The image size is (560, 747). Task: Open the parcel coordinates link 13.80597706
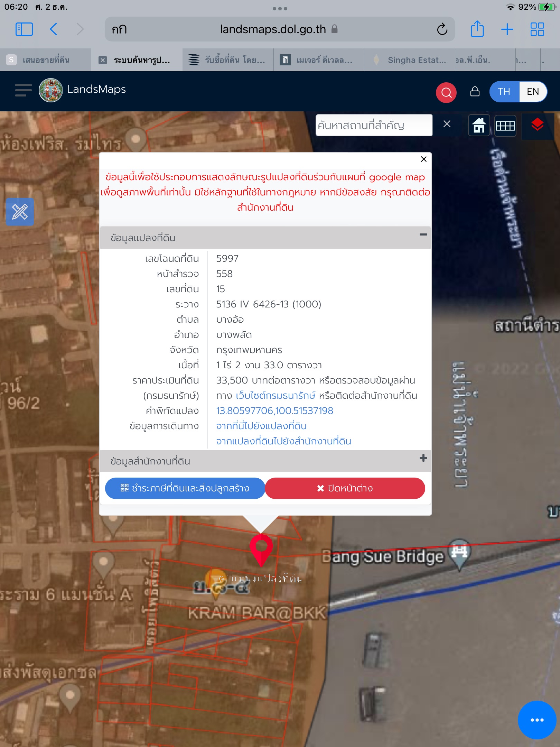pyautogui.click(x=274, y=411)
